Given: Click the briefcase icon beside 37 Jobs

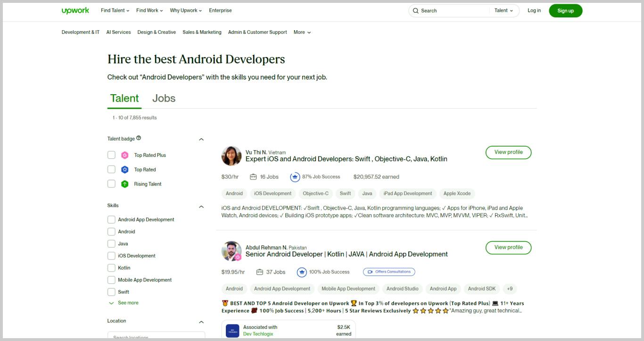Looking at the screenshot, I should 259,272.
